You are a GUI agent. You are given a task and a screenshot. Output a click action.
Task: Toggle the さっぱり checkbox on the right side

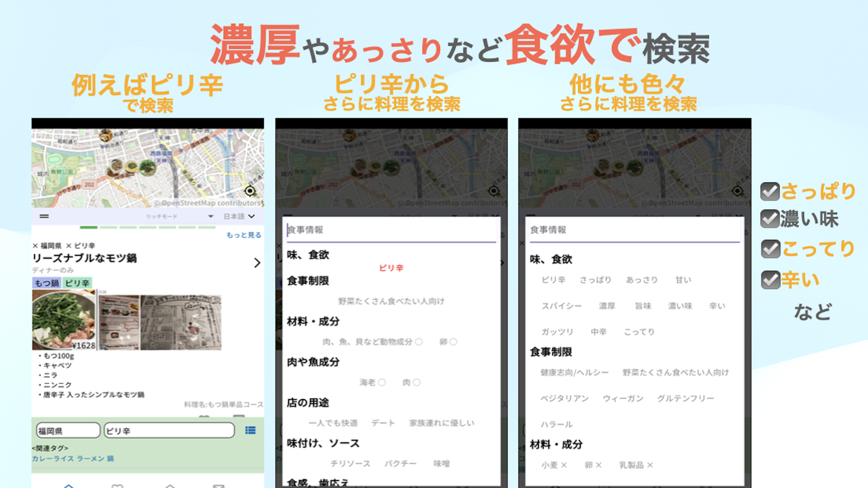(770, 192)
